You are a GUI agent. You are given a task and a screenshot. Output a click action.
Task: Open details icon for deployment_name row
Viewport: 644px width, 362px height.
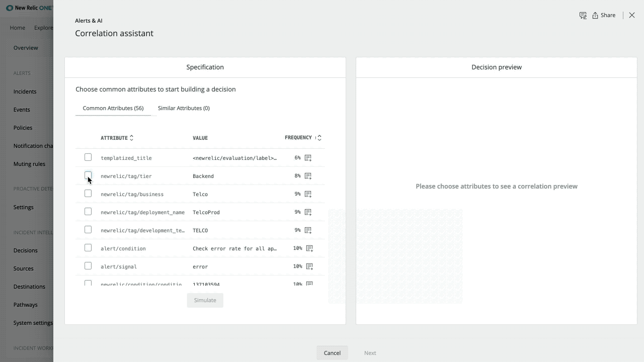pyautogui.click(x=308, y=212)
